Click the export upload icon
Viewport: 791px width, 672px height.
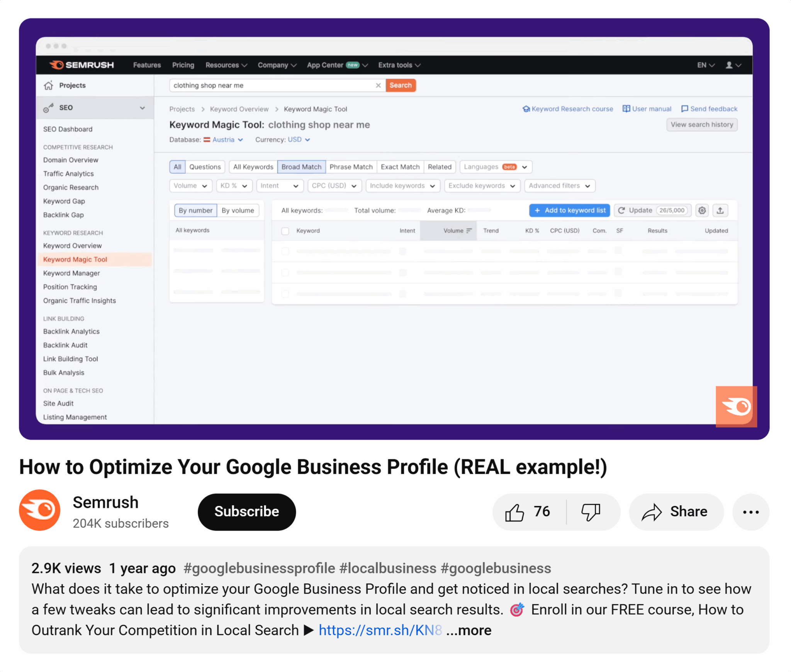coord(720,210)
